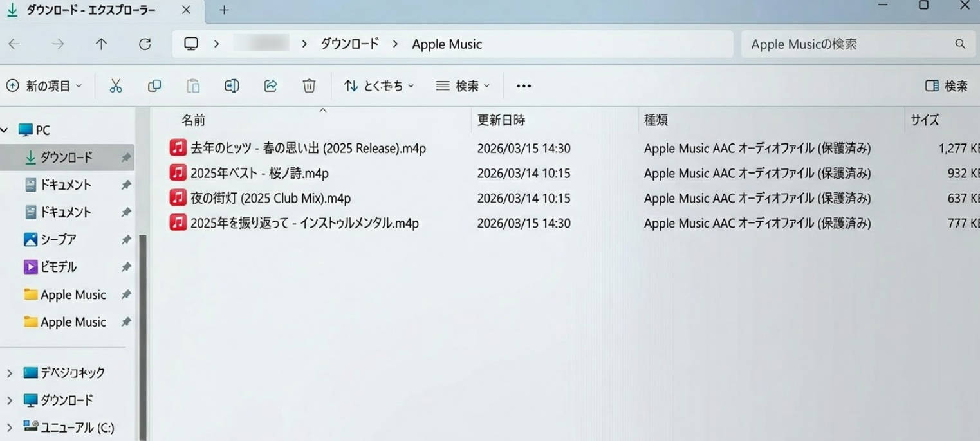Screen dimensions: 980x441
Task: Open the 検索 view layout dropdown
Action: click(x=461, y=85)
